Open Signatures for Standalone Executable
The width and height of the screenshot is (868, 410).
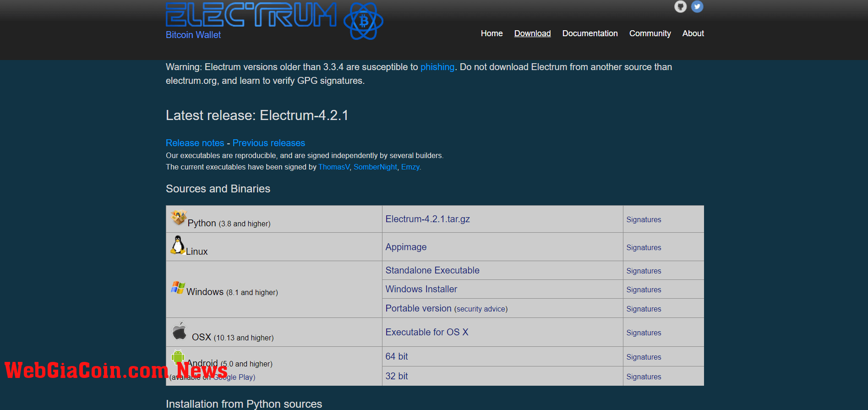click(644, 271)
